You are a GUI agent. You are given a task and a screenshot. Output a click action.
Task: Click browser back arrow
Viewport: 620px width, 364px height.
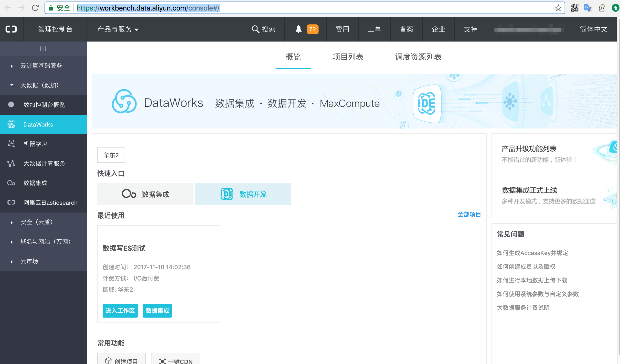tap(8, 8)
